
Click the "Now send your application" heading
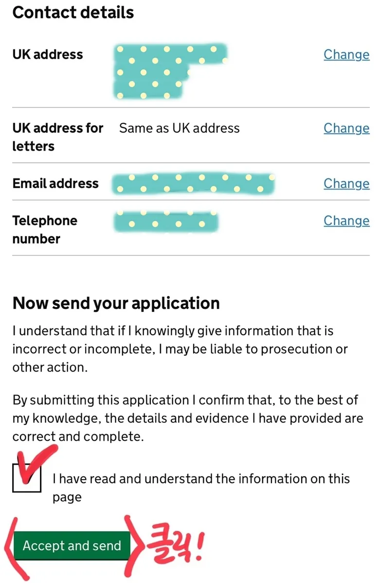116,303
